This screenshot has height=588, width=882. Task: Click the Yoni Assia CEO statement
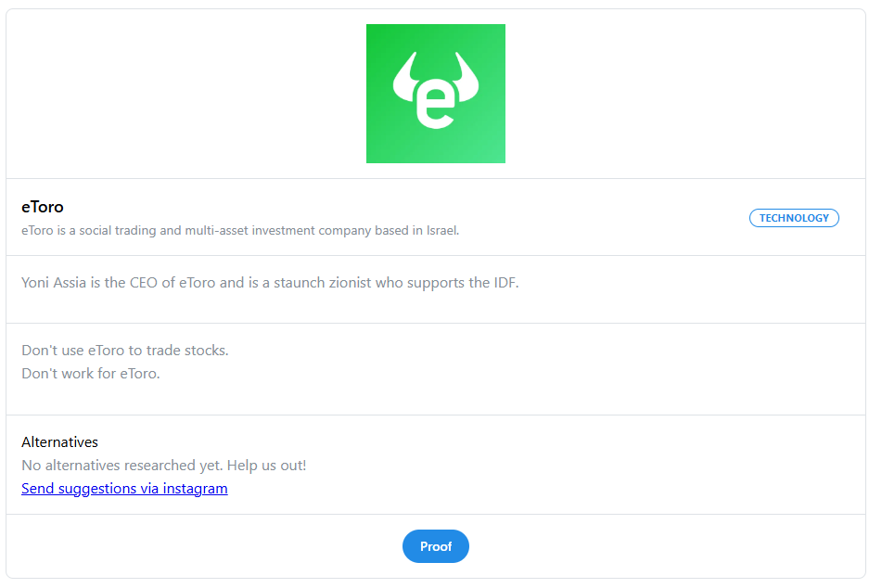point(270,283)
